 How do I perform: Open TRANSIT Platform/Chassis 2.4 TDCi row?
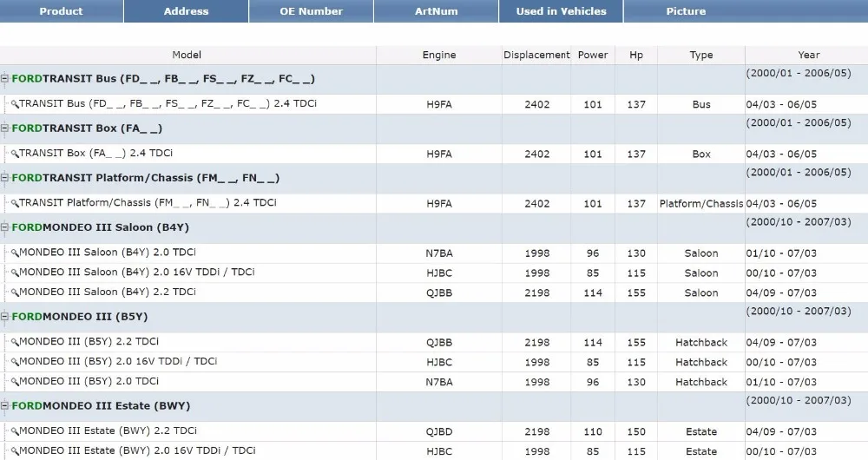pyautogui.click(x=148, y=202)
